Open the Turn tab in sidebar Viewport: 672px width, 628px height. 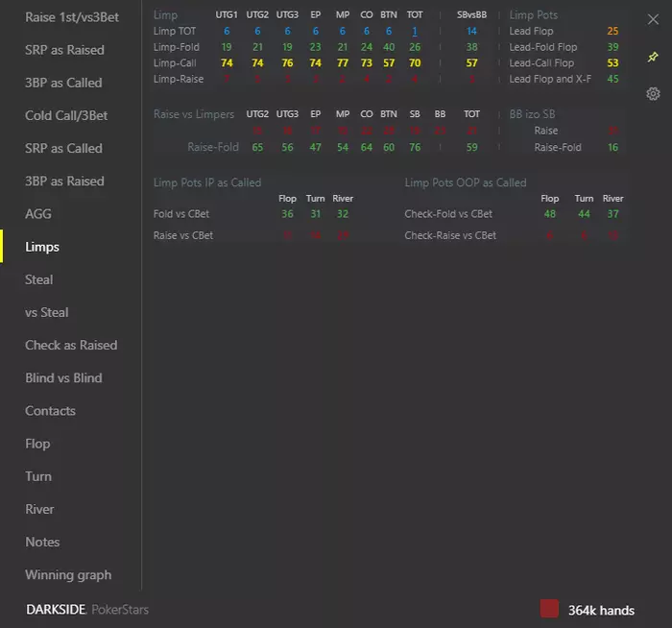tap(38, 476)
